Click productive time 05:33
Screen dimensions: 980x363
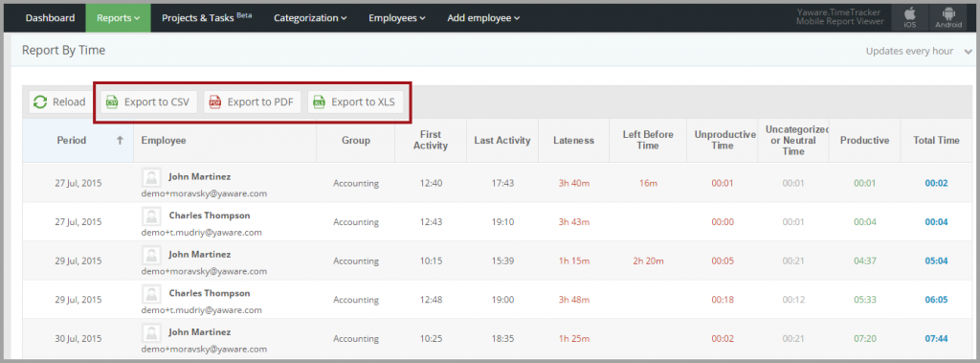pyautogui.click(x=864, y=300)
